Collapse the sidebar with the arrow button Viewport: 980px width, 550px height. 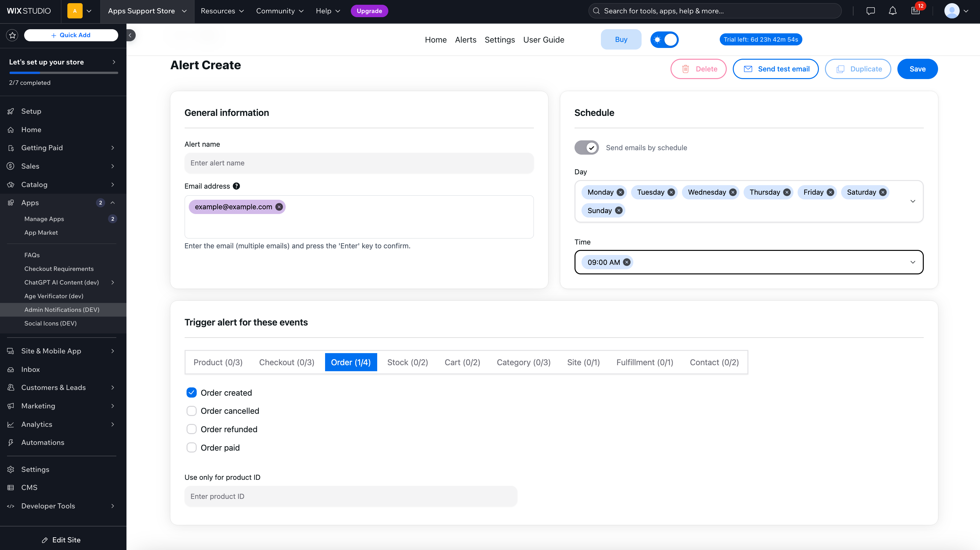[130, 35]
